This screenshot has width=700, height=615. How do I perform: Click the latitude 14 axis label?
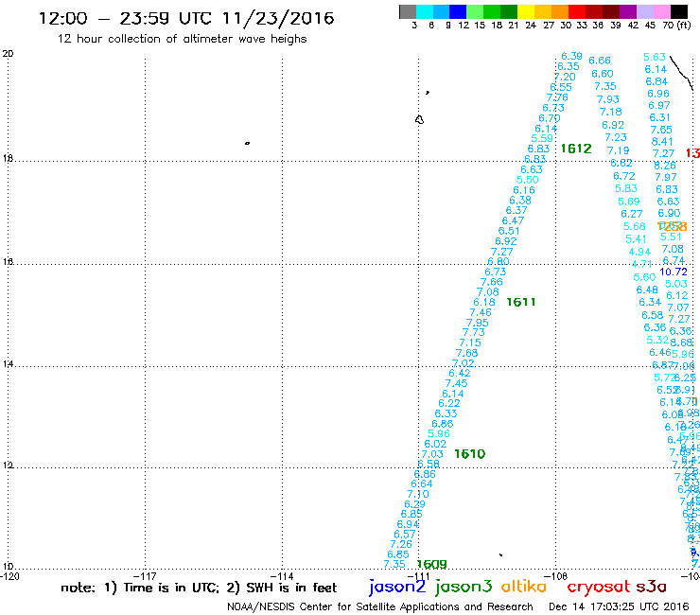8,364
